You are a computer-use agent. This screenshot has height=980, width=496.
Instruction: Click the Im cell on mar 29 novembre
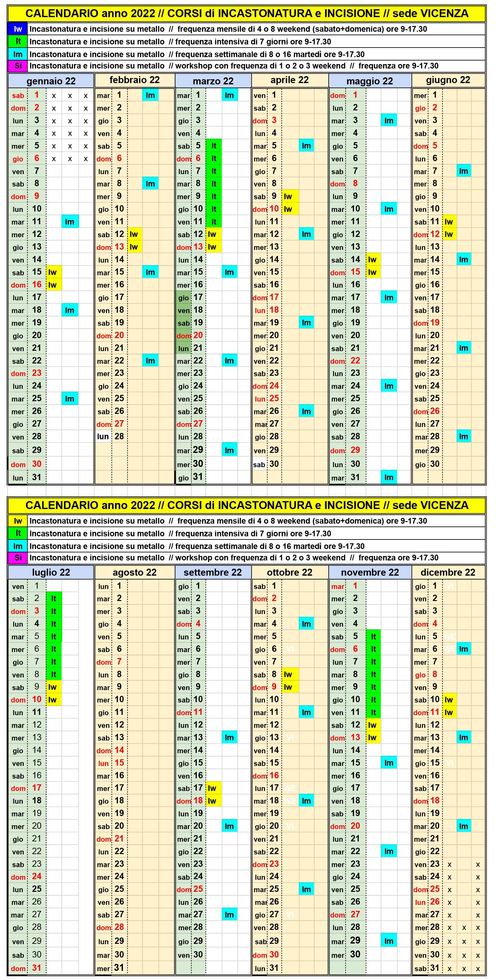[389, 940]
